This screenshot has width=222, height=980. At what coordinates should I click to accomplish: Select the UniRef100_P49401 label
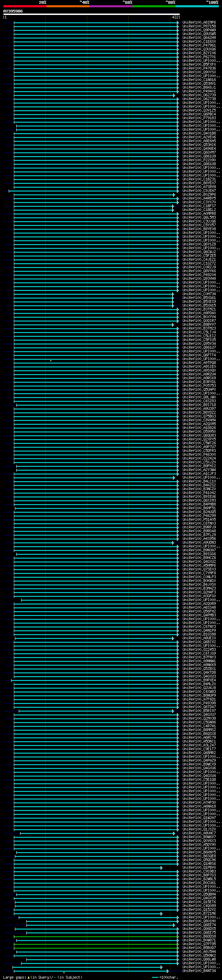[x=199, y=91]
